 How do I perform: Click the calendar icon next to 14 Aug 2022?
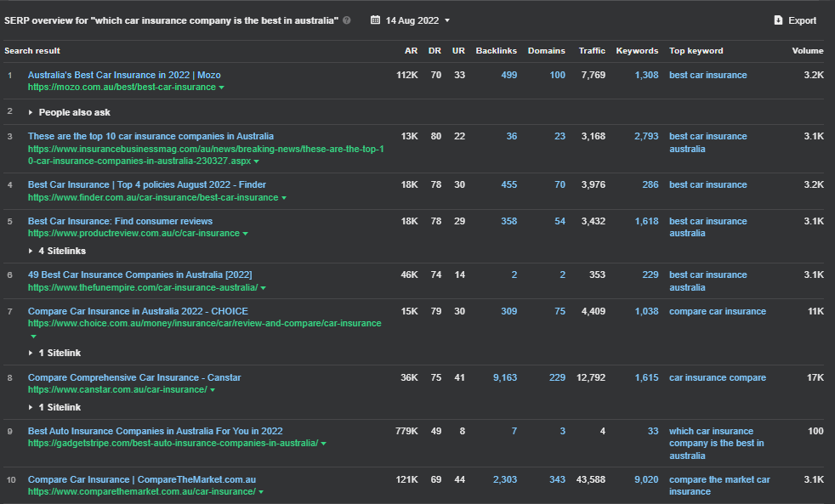point(376,20)
